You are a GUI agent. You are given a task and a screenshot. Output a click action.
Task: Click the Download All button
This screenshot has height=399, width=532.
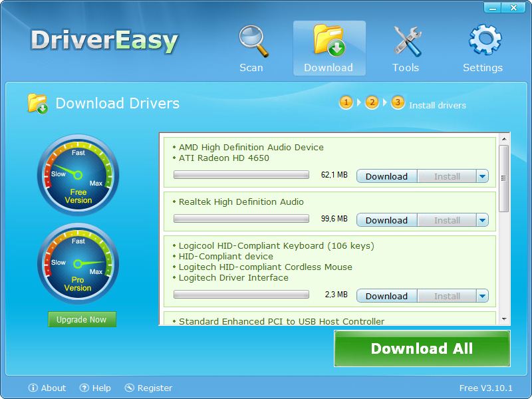422,348
